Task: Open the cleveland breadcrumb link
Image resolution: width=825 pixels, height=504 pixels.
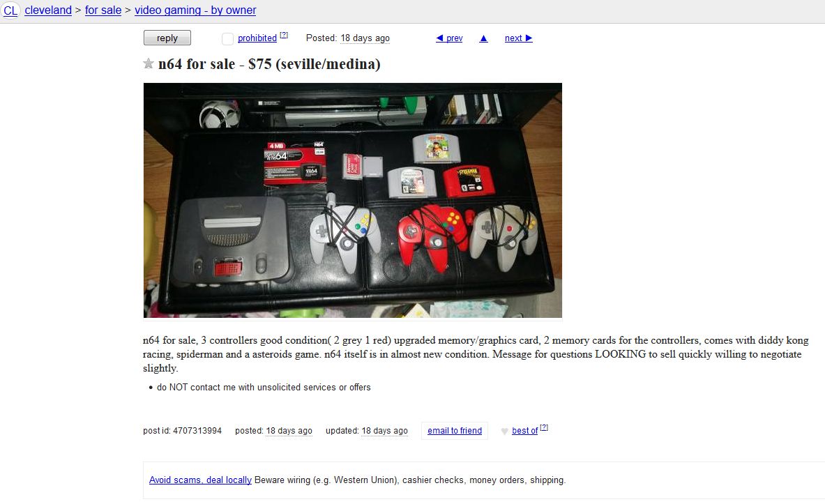Action: (48, 10)
